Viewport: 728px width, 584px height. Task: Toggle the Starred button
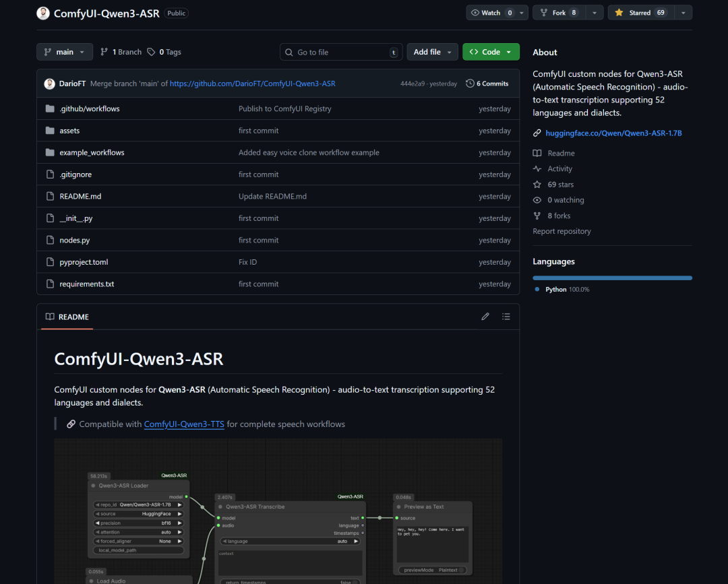(x=641, y=13)
